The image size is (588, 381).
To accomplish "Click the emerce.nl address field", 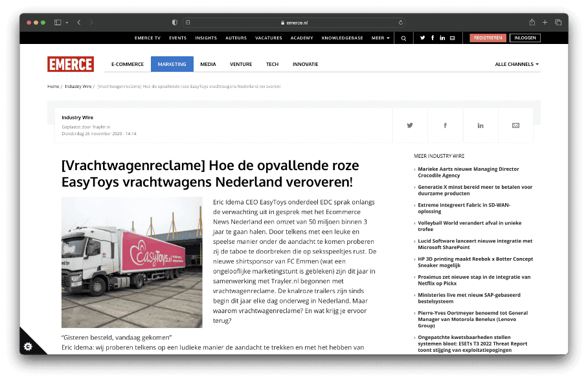I will (x=293, y=23).
